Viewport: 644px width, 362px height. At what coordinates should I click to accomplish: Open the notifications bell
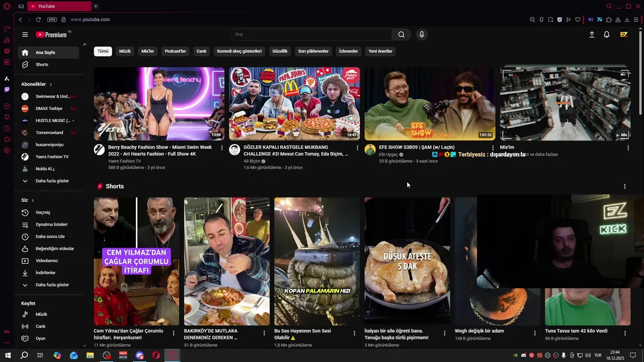(x=607, y=35)
